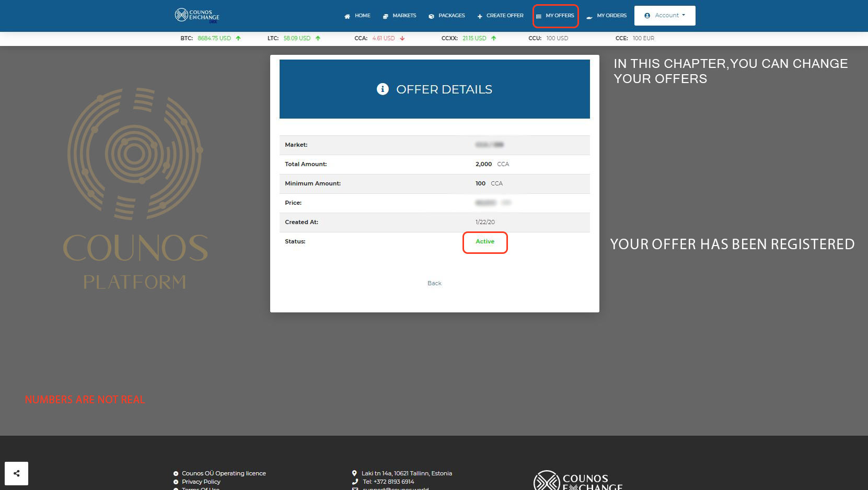Screen dimensions: 868x490
Task: Click the BTC price 8684.75 USD
Action: (x=214, y=38)
